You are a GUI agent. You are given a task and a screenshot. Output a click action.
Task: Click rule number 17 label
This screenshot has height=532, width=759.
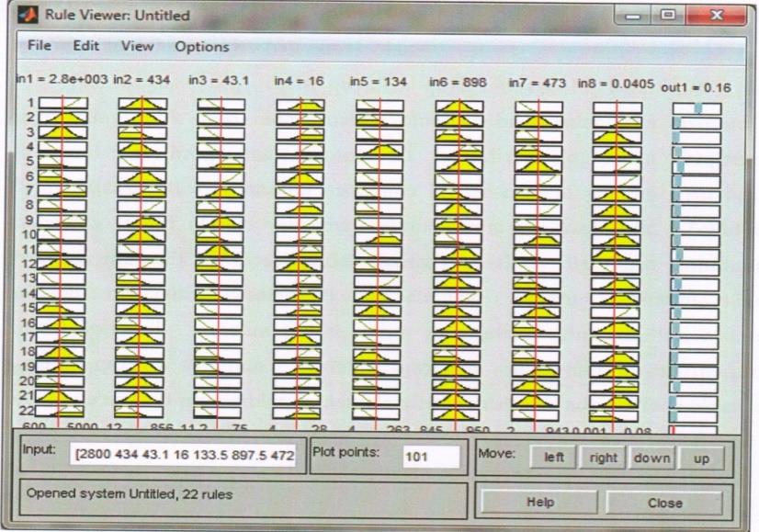tap(28, 337)
